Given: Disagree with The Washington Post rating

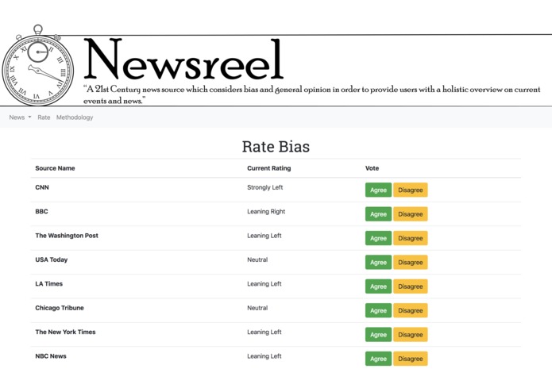Looking at the screenshot, I should [411, 238].
